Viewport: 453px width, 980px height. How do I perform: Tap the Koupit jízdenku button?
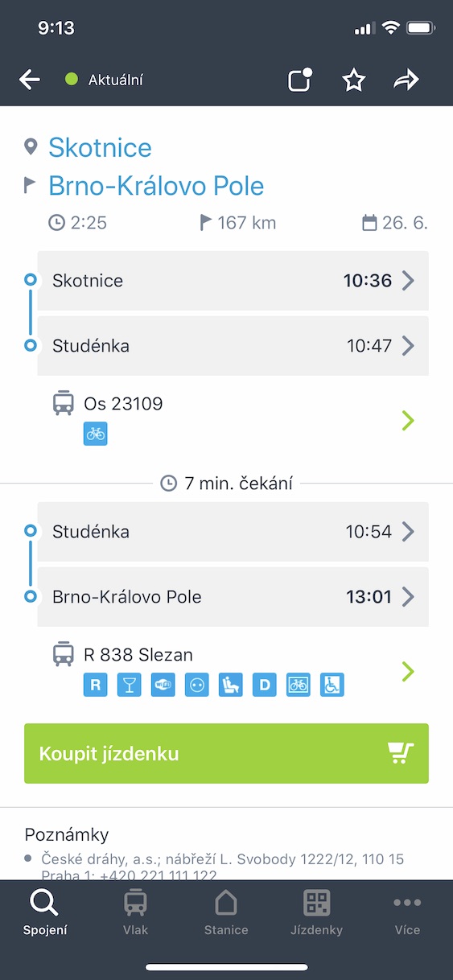click(x=226, y=753)
